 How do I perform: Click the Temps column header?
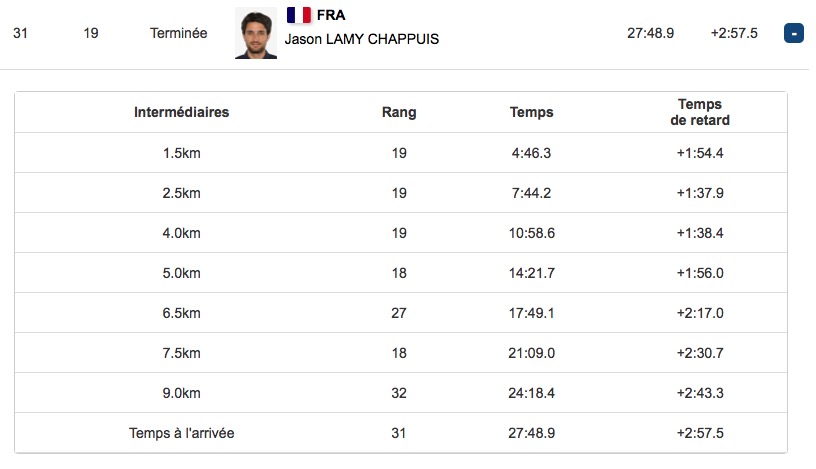531,112
